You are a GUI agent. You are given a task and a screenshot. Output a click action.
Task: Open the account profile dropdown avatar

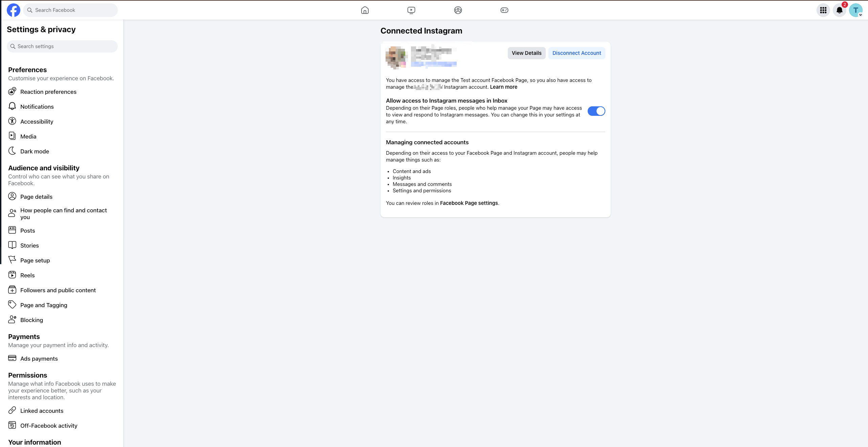[856, 10]
